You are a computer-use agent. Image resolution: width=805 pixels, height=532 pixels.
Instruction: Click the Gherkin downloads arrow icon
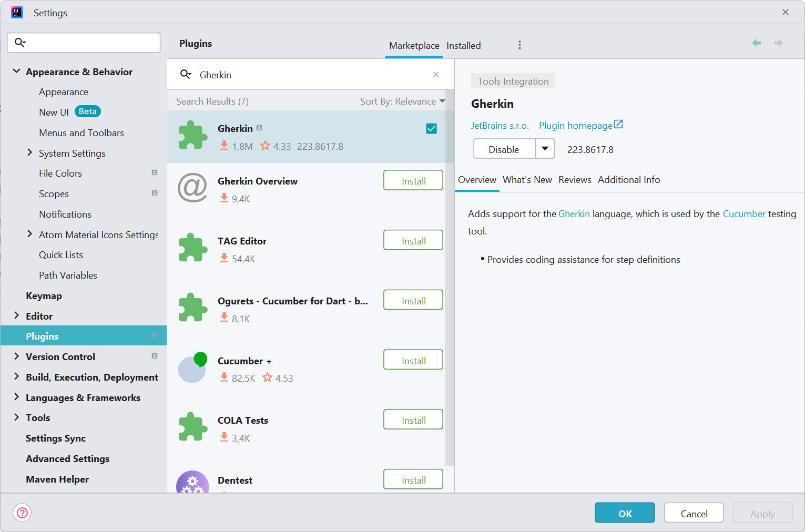pyautogui.click(x=224, y=146)
